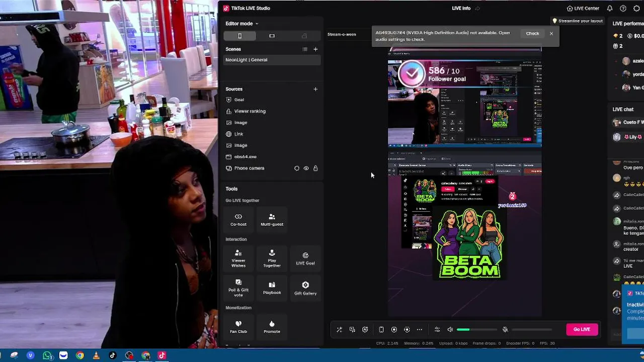Open the Gift Gallery tool

click(305, 288)
